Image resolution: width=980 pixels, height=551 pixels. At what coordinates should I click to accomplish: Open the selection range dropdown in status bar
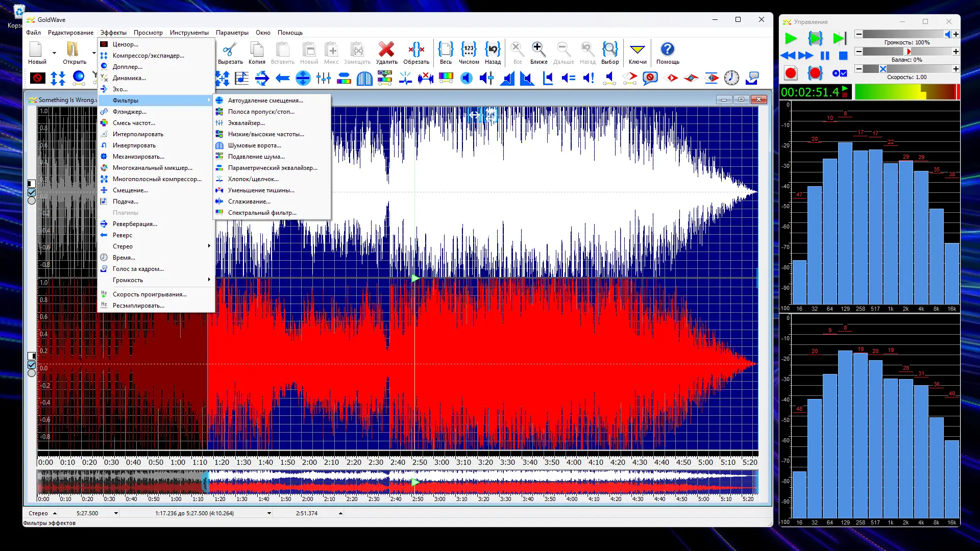pos(269,513)
